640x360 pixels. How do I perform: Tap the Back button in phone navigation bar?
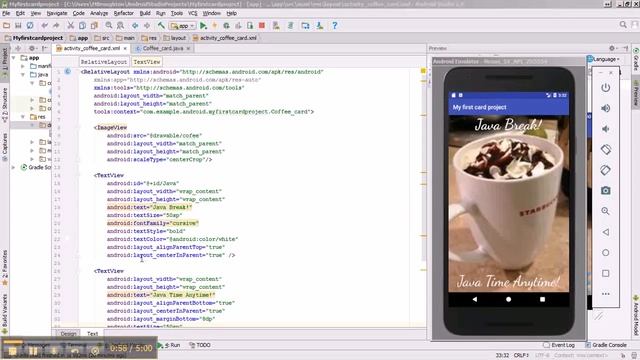475,299
